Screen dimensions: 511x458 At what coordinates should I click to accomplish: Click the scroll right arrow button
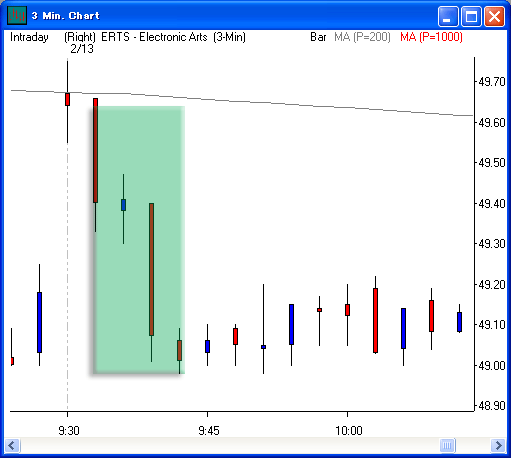[x=498, y=445]
